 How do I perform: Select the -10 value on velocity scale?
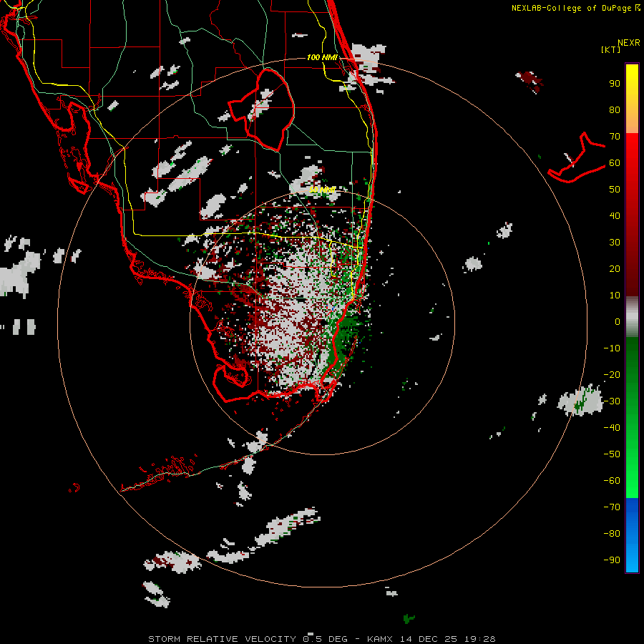click(x=612, y=348)
